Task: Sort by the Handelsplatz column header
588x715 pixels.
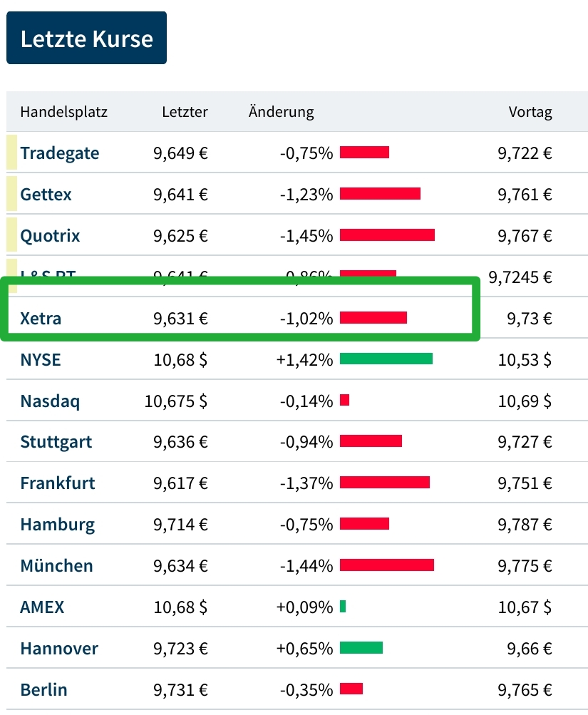Action: coord(65,112)
